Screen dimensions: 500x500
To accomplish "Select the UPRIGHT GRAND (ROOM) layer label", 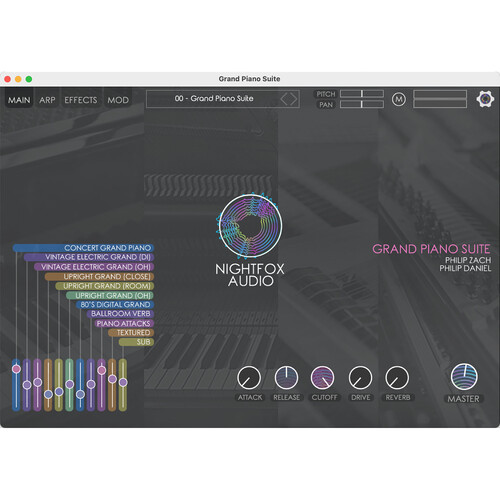I will pos(104,286).
